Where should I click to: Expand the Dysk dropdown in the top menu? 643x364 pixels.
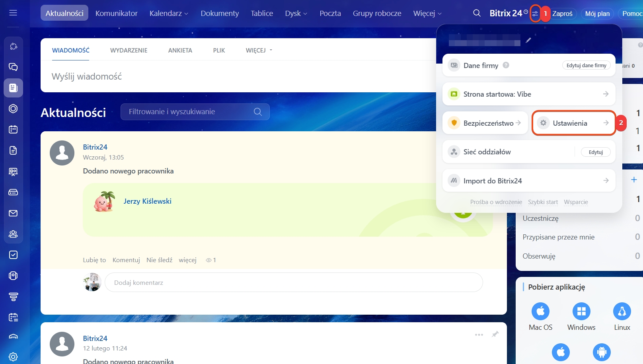[x=296, y=14]
